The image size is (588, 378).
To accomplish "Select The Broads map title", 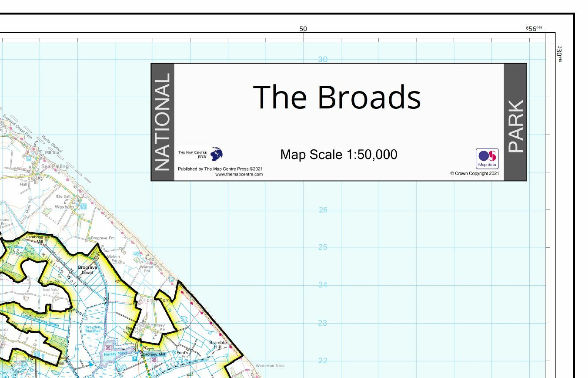I will point(338,96).
